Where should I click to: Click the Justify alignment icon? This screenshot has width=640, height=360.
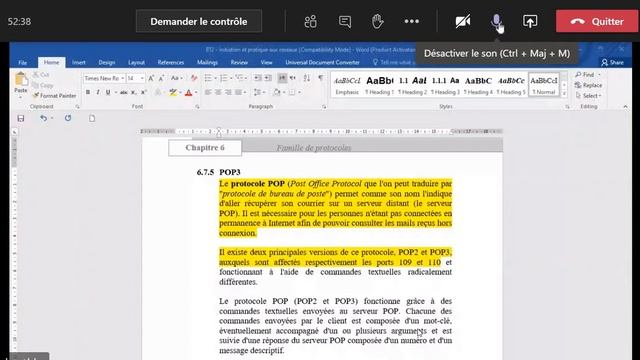click(x=238, y=93)
